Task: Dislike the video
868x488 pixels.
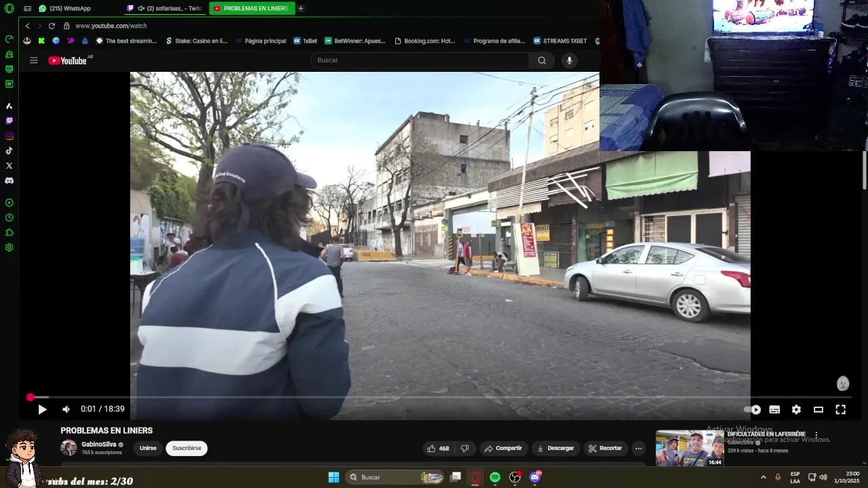Action: (465, 448)
